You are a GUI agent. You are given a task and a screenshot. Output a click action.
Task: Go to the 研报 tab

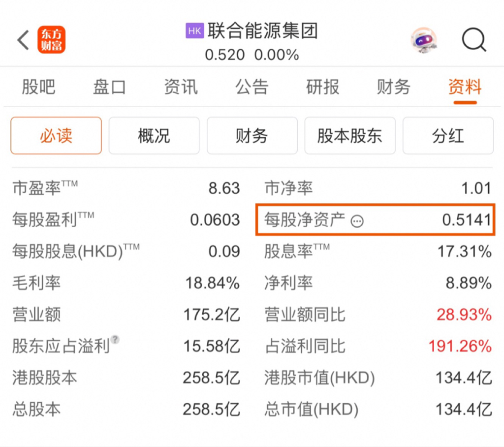pyautogui.click(x=323, y=87)
